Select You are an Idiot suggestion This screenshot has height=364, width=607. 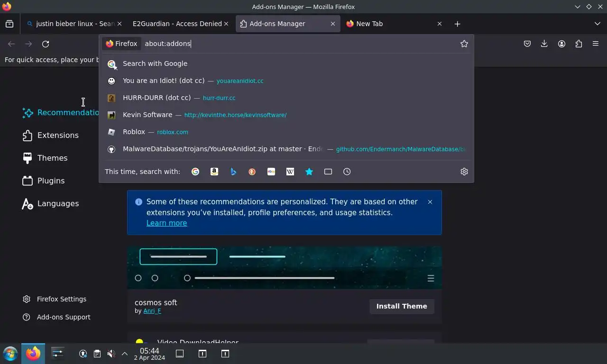point(286,81)
